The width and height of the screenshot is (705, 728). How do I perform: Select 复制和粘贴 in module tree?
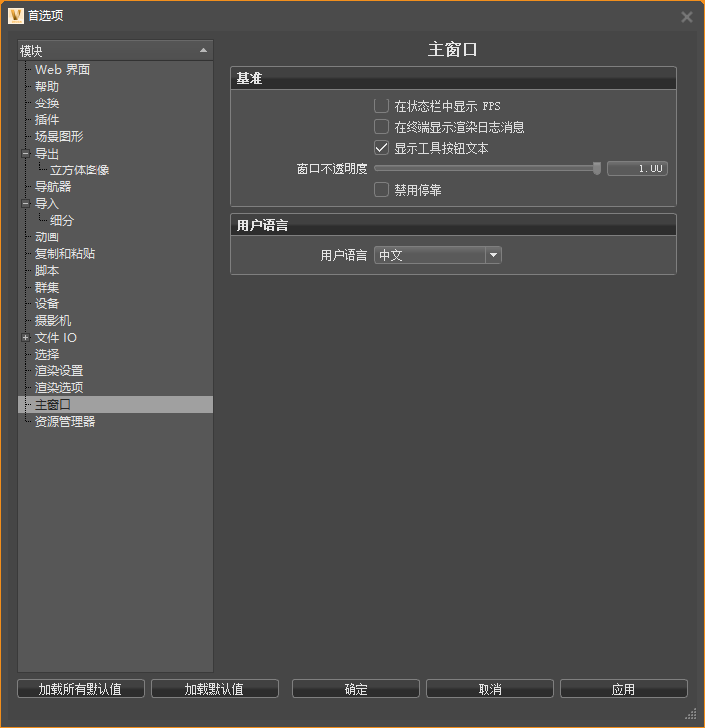click(65, 253)
